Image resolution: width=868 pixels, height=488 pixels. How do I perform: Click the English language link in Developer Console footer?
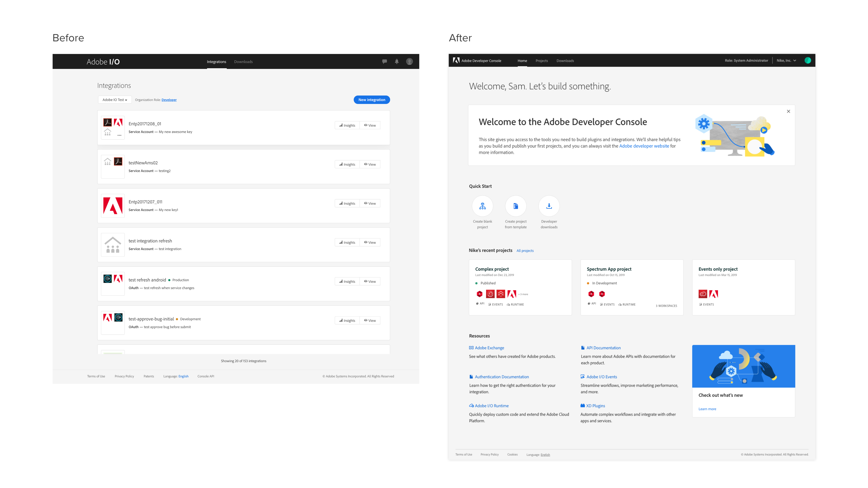click(545, 455)
